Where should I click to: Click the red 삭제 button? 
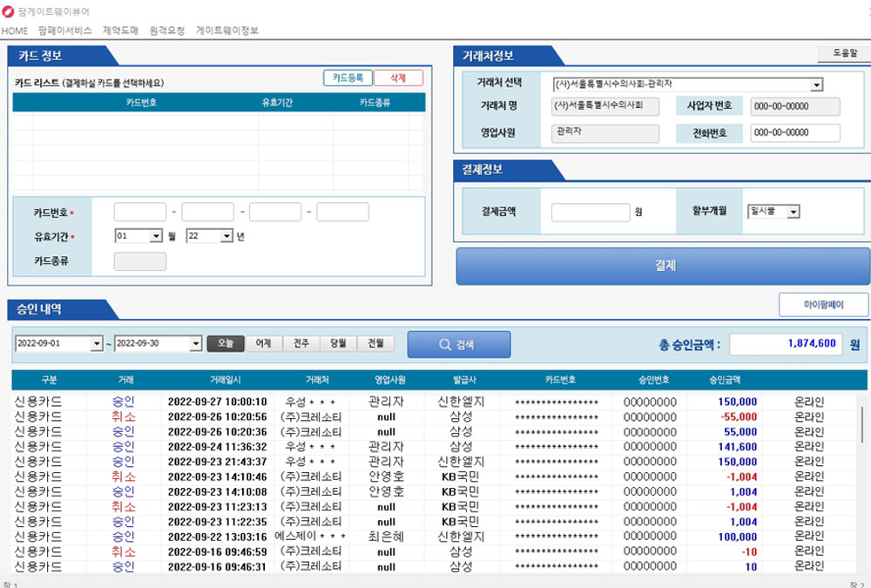pos(398,78)
